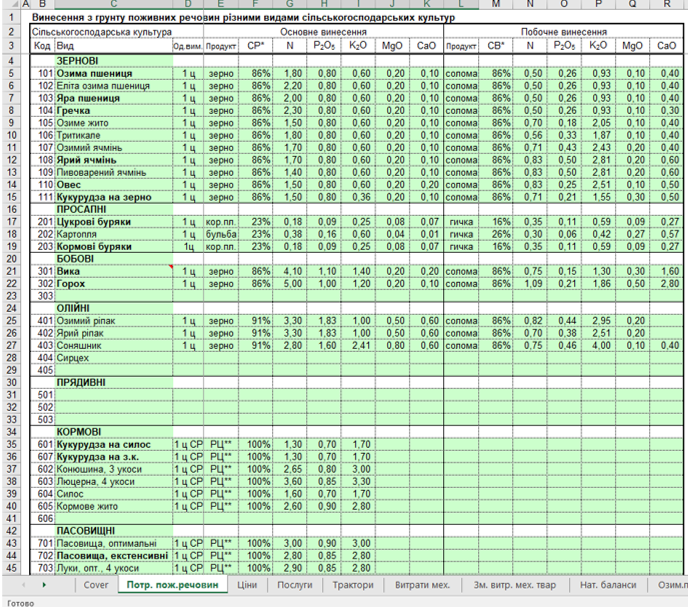
Task: Select the column C header
Action: pos(114,4)
